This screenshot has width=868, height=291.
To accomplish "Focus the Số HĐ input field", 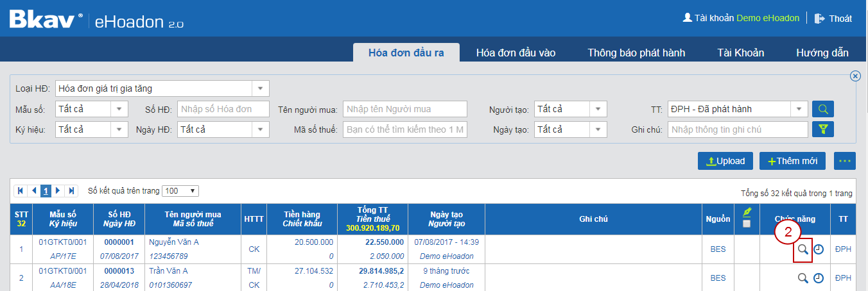I will (x=223, y=109).
